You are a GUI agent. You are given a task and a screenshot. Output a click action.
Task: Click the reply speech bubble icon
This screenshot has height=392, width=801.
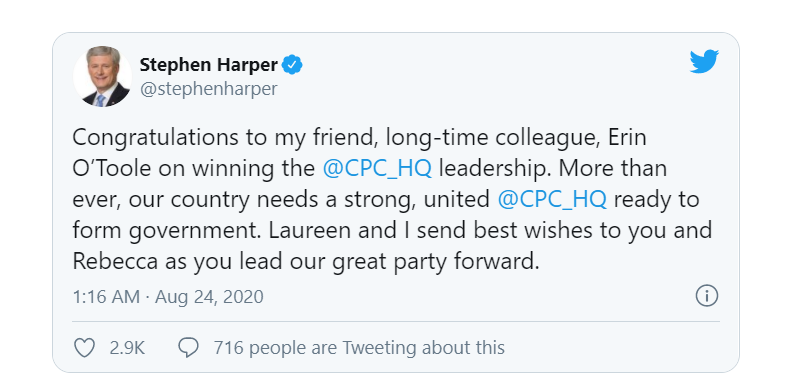coord(188,348)
